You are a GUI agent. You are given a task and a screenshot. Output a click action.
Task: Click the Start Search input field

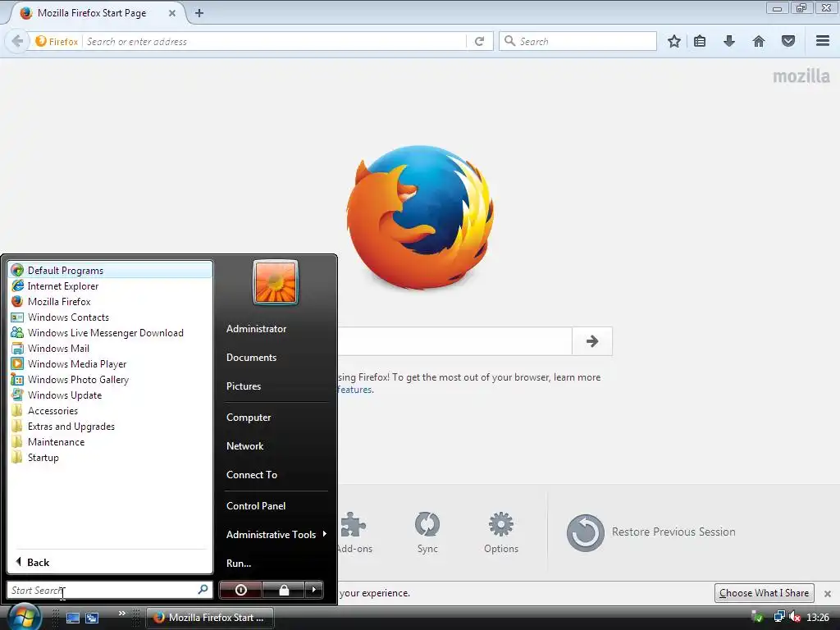103,590
